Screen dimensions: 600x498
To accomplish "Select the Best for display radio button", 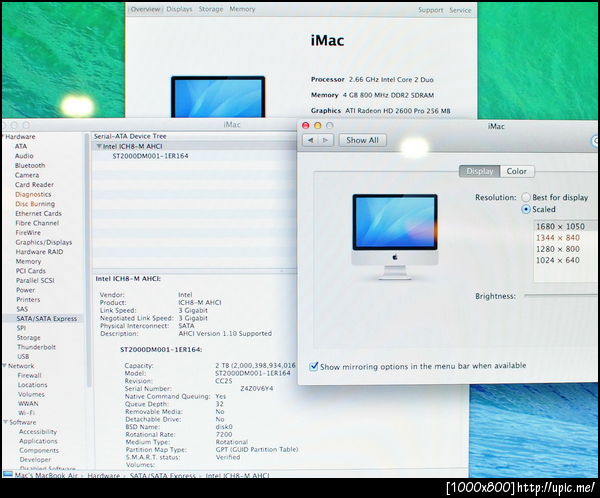I will coord(526,197).
